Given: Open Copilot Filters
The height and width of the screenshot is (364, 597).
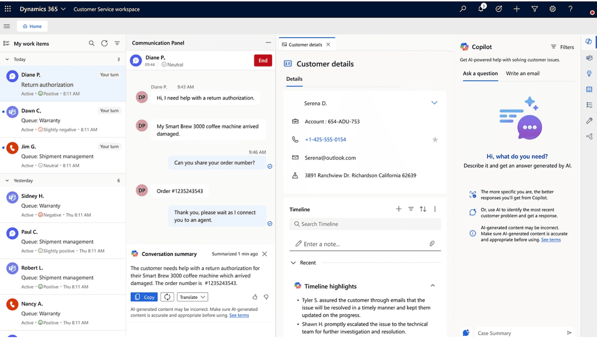Looking at the screenshot, I should 562,47.
